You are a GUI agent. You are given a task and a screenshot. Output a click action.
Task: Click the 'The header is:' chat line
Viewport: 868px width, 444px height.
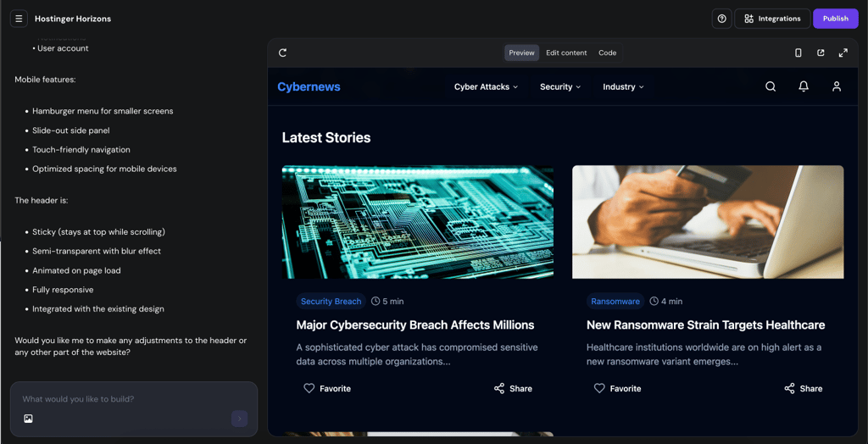[x=42, y=201]
